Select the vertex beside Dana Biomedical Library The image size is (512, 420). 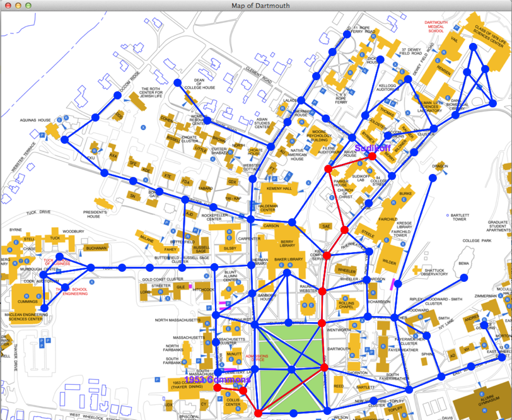(455, 115)
